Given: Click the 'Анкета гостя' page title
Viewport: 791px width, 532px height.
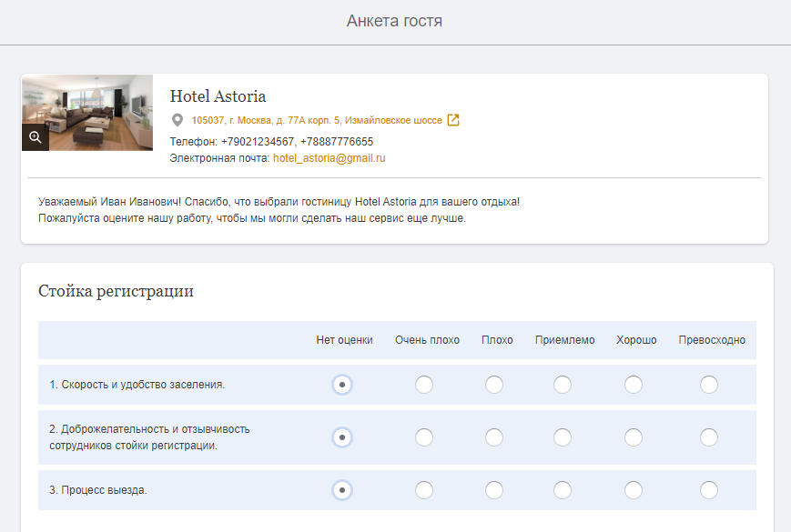Looking at the screenshot, I should tap(394, 21).
